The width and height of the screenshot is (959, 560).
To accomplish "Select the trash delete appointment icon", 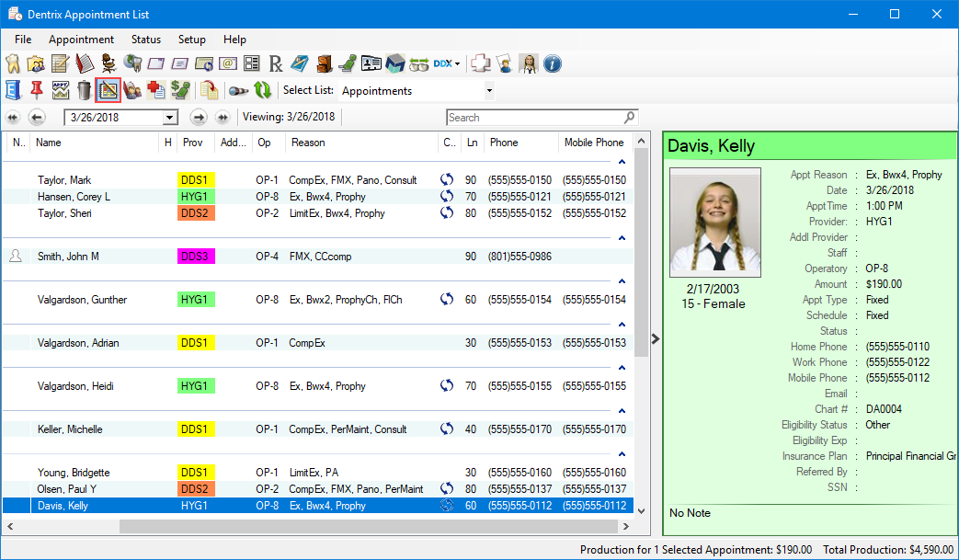I will (84, 89).
